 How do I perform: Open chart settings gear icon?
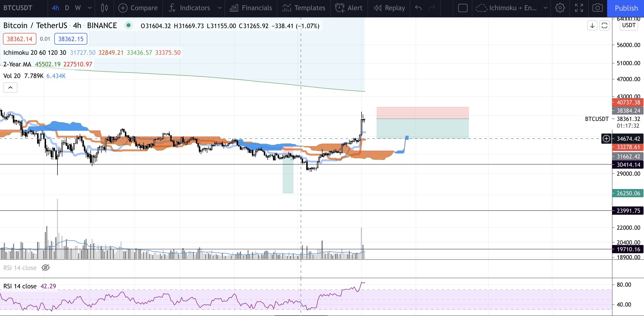[560, 8]
